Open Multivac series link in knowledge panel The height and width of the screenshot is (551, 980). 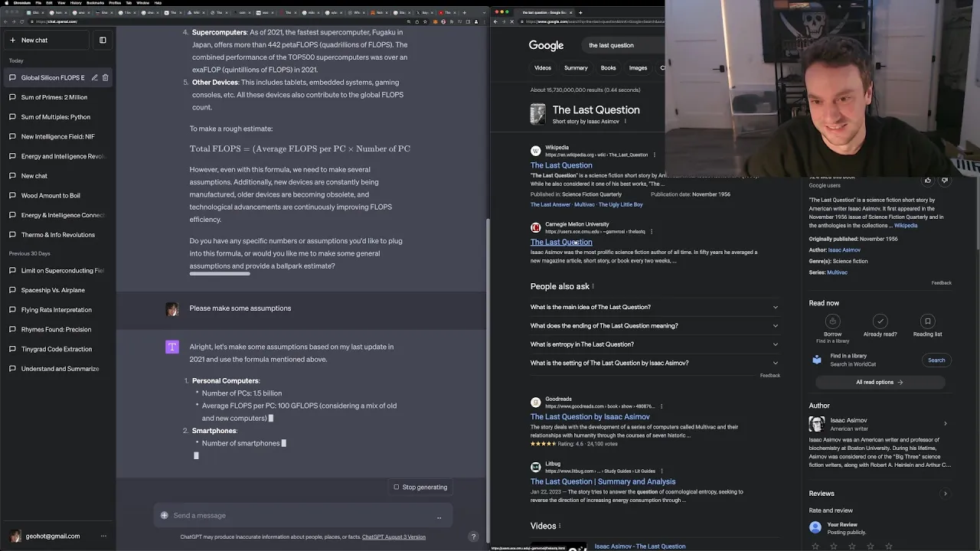[837, 272]
